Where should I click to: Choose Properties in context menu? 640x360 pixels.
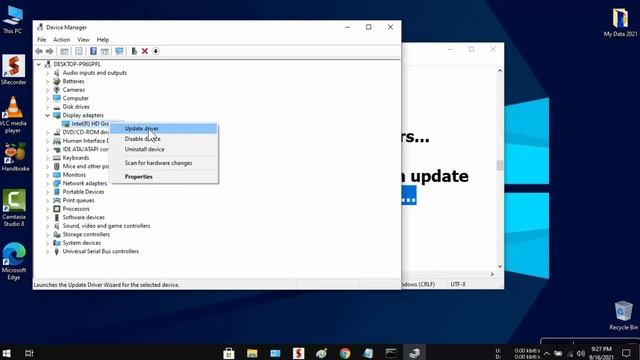tap(164, 177)
